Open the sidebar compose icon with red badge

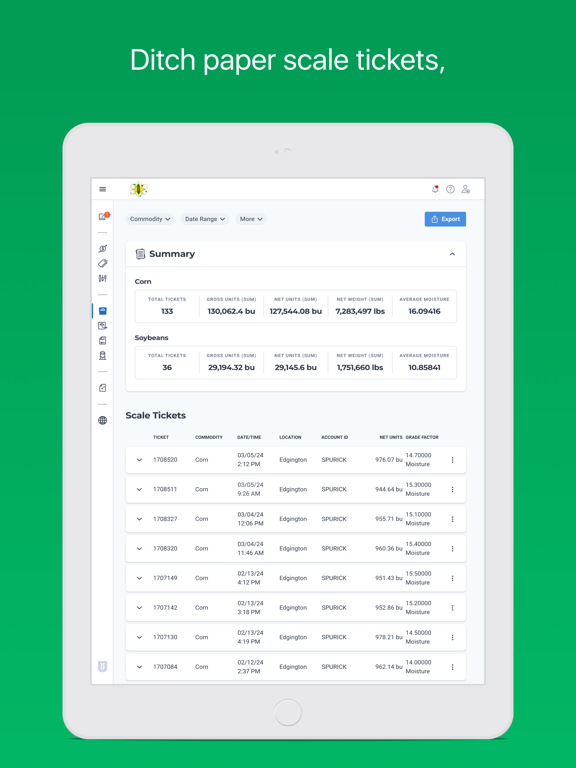(x=103, y=216)
